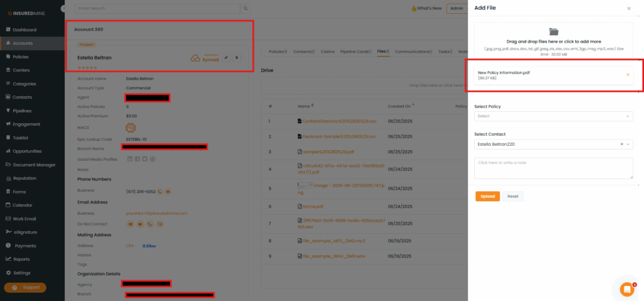Click the Engagement megaphone icon
Image resolution: width=644 pixels, height=301 pixels.
point(8,124)
